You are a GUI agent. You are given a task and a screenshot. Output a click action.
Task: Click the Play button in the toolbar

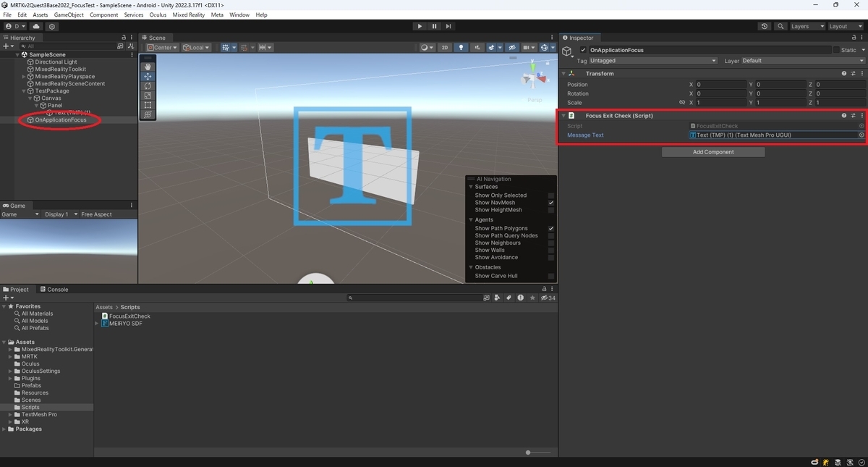pos(420,26)
